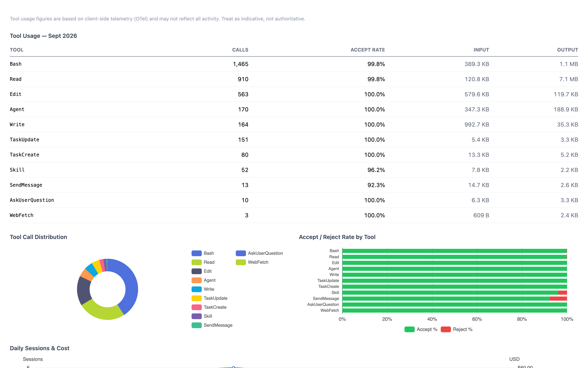This screenshot has height=368, width=588.
Task: Toggle the SendMessage legend entry
Action: click(212, 325)
